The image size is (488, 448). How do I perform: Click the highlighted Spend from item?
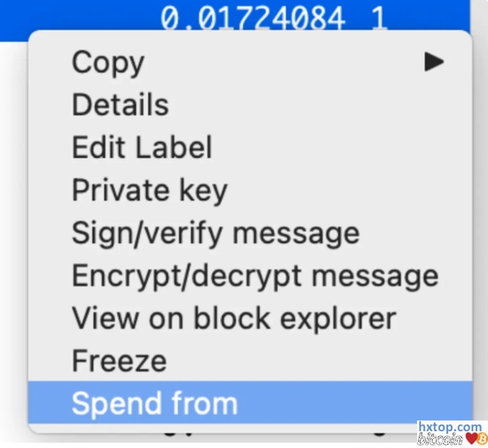250,402
